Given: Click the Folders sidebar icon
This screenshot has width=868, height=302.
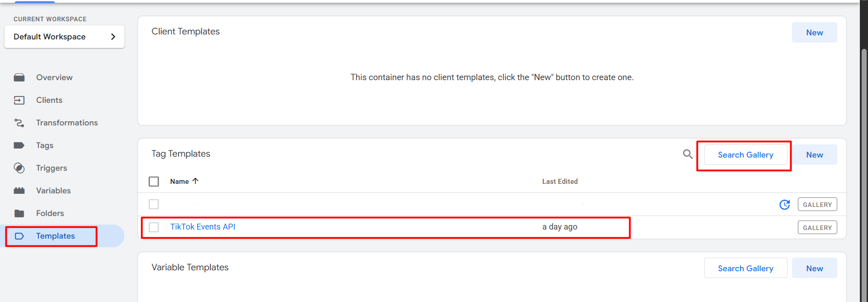Looking at the screenshot, I should pyautogui.click(x=19, y=213).
